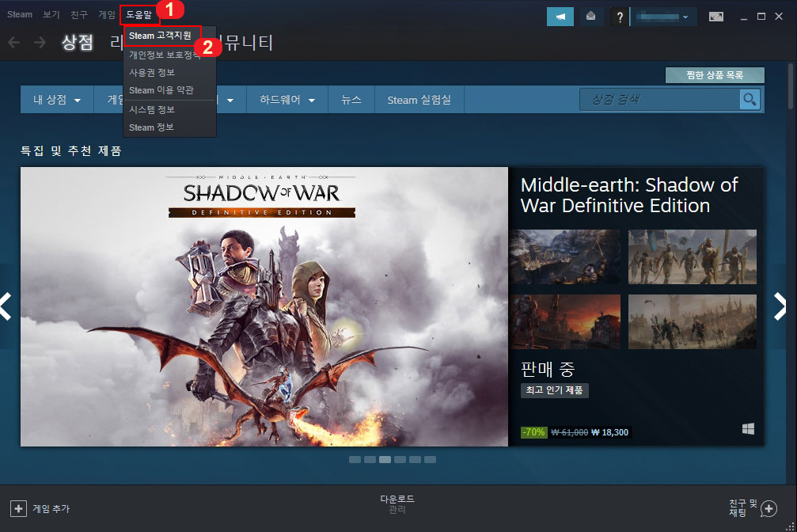
Task: Click the 최고 인기 제품 tag
Action: coord(555,390)
